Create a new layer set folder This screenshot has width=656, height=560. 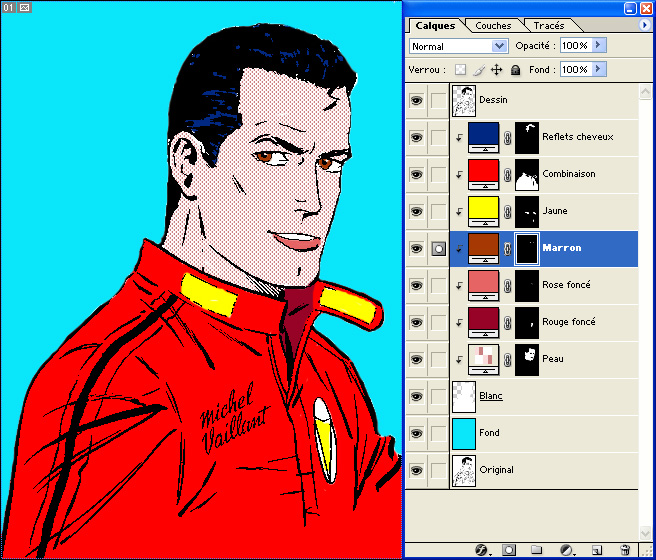click(x=537, y=550)
